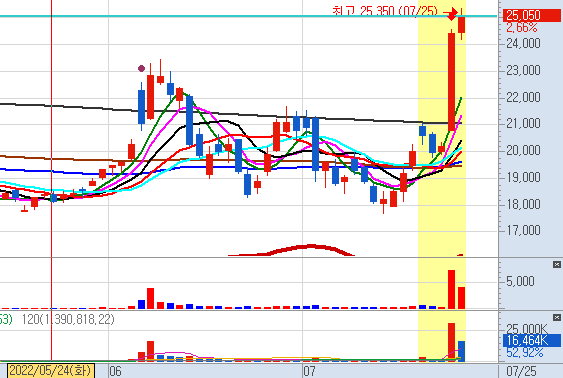Screen dimensions: 563x378
Task: Click the 120(1,390,818.22) indicator legend
Action: pos(68,319)
